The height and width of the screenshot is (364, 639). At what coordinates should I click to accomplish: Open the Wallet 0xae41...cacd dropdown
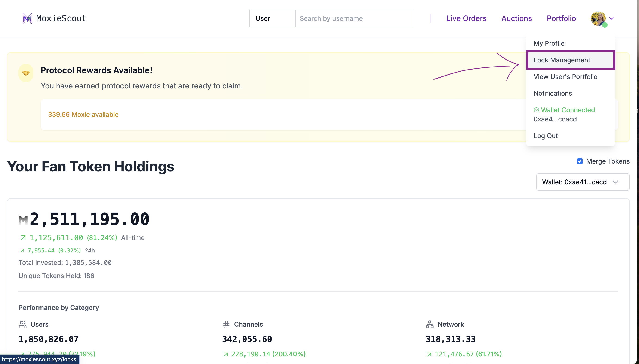(x=583, y=182)
